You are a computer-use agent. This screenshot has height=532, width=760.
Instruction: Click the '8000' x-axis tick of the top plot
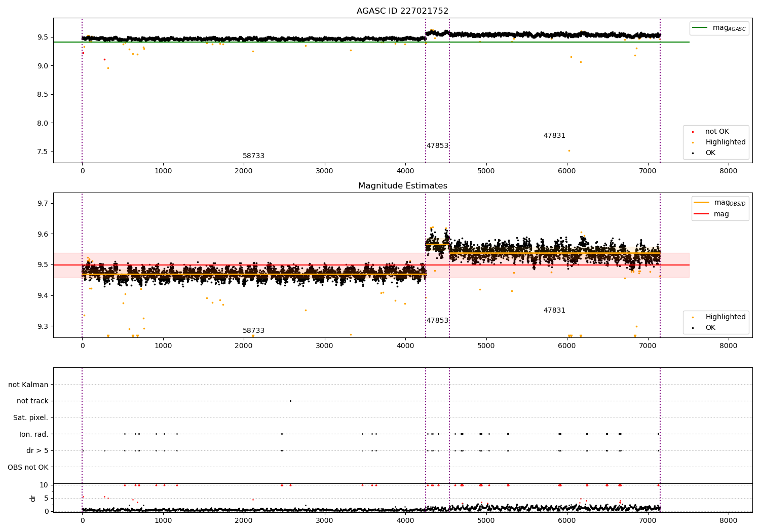coord(729,171)
